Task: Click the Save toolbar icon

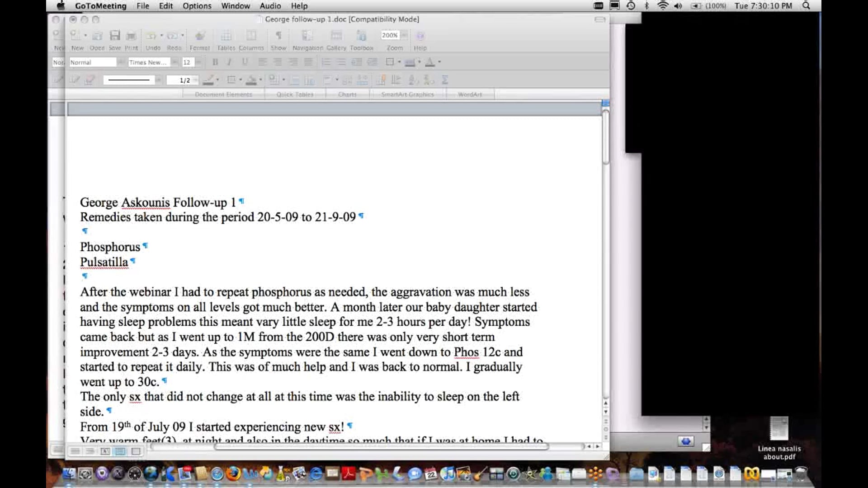Action: point(115,36)
